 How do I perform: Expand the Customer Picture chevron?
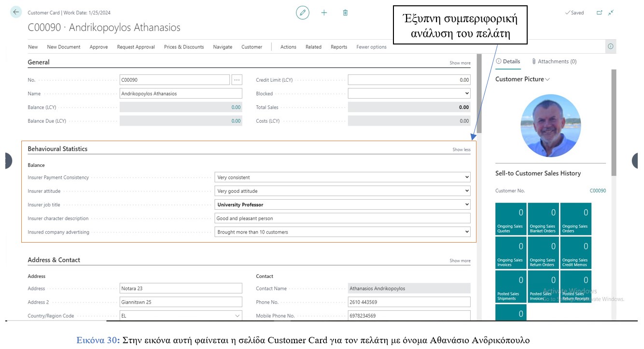point(547,79)
